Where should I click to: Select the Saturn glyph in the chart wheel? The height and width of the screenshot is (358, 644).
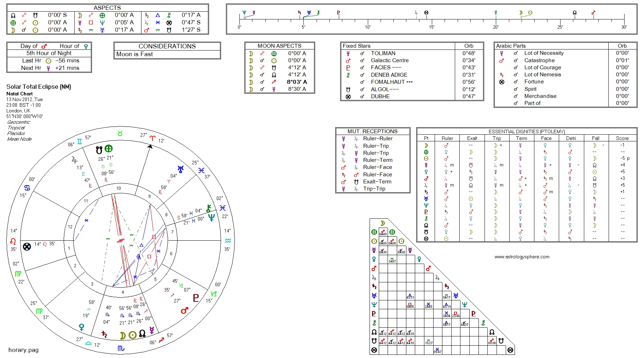[x=104, y=334]
